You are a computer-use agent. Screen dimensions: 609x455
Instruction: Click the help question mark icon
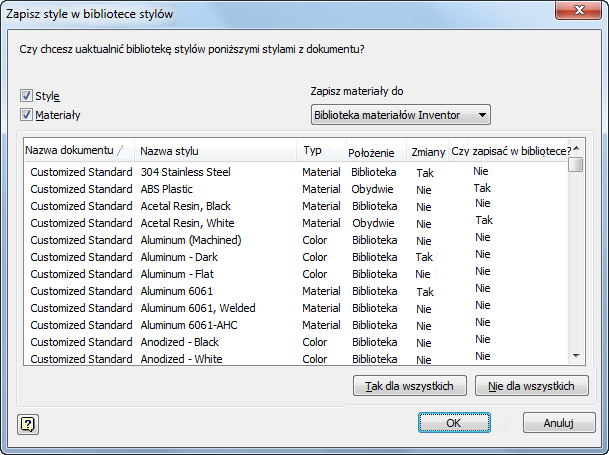coord(27,424)
